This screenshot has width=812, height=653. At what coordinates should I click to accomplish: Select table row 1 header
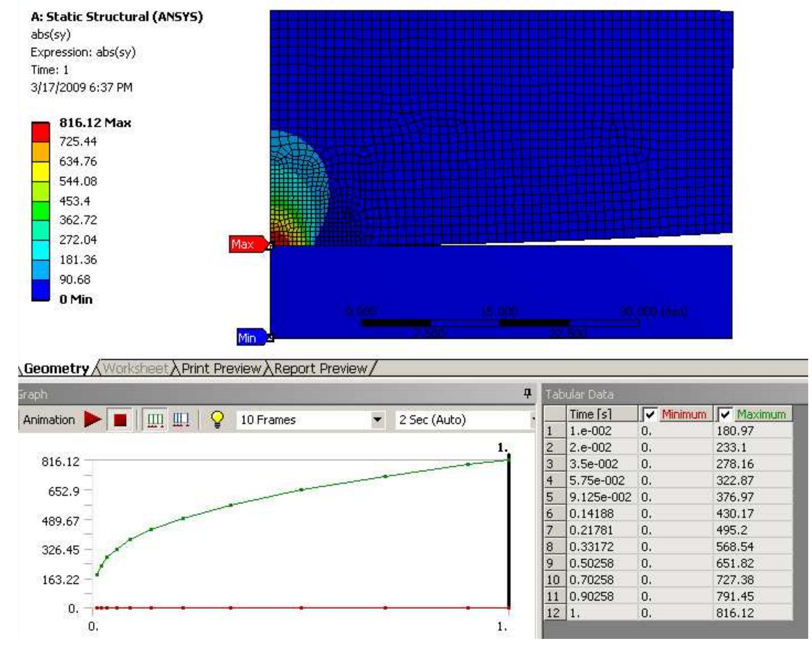click(555, 431)
